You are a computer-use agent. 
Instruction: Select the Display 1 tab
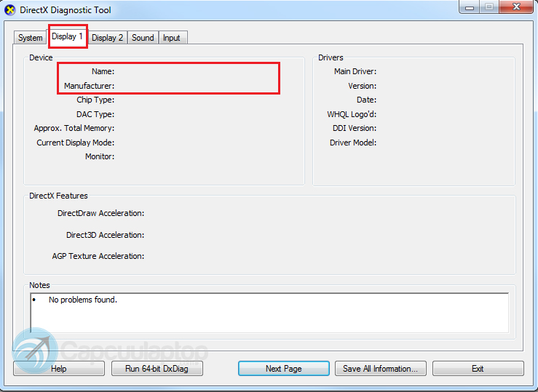68,36
